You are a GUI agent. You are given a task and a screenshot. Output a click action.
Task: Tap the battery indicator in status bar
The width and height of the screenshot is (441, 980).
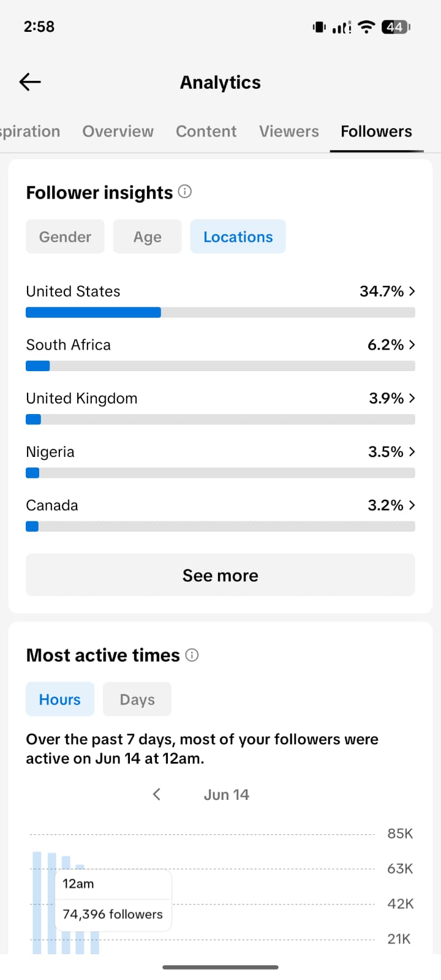(396, 27)
